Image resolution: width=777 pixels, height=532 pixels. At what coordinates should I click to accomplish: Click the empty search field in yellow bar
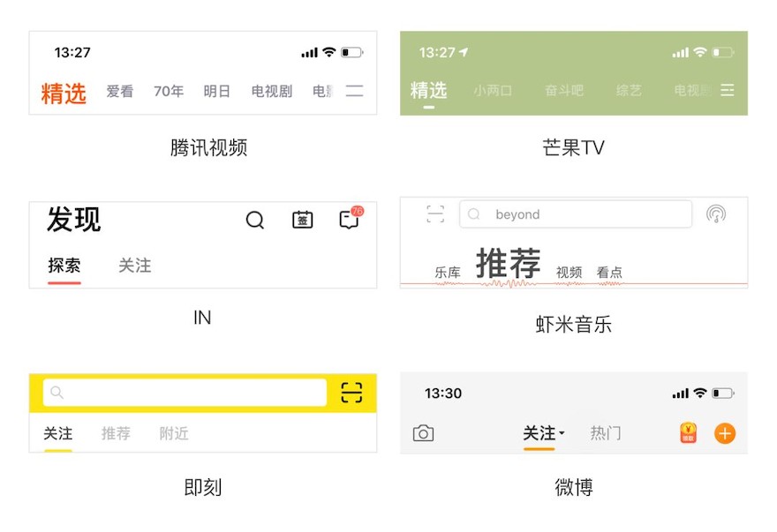pyautogui.click(x=185, y=393)
